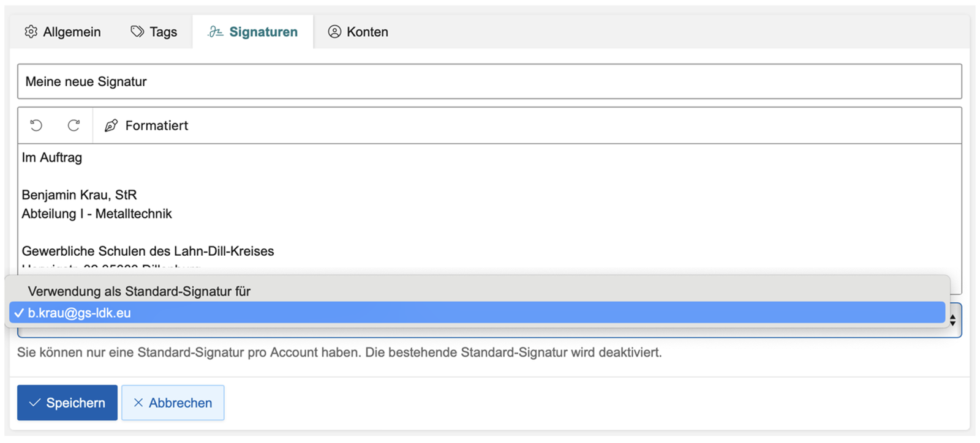The height and width of the screenshot is (443, 980).
Task: Click the 'Gewerbliche Schulen des Lahn-Dill-Kreises' line
Action: pos(148,251)
